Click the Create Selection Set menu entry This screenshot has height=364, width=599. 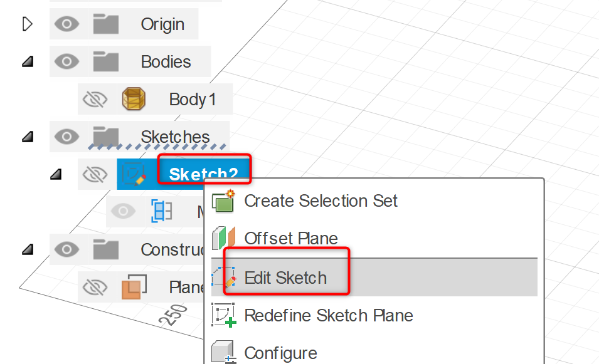click(321, 200)
